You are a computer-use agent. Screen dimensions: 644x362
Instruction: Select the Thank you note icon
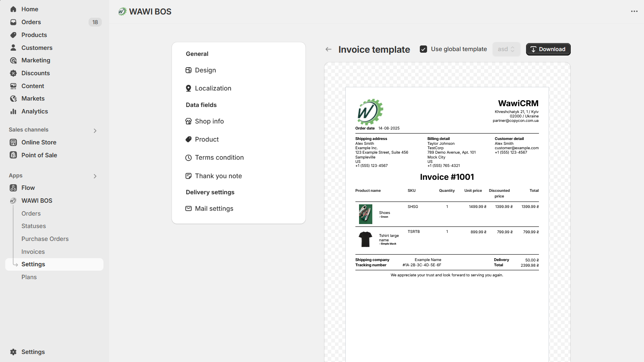[189, 176]
